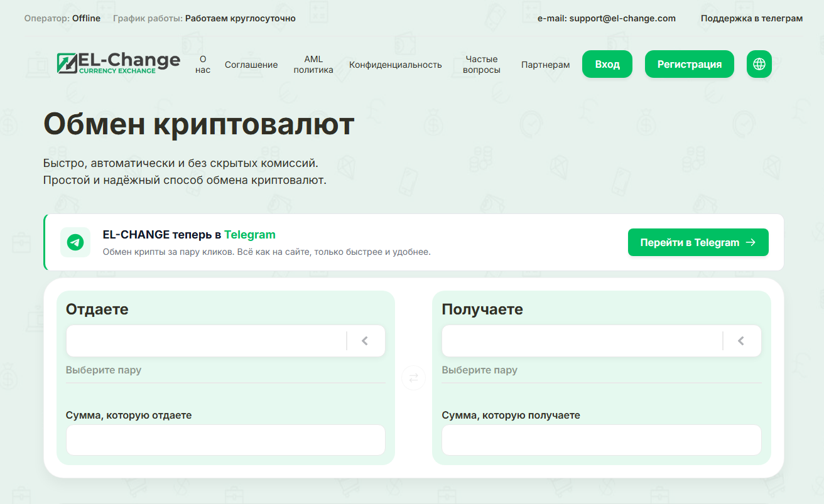Click the Сумма, которую отдаете input field
This screenshot has width=824, height=504.
coord(225,440)
